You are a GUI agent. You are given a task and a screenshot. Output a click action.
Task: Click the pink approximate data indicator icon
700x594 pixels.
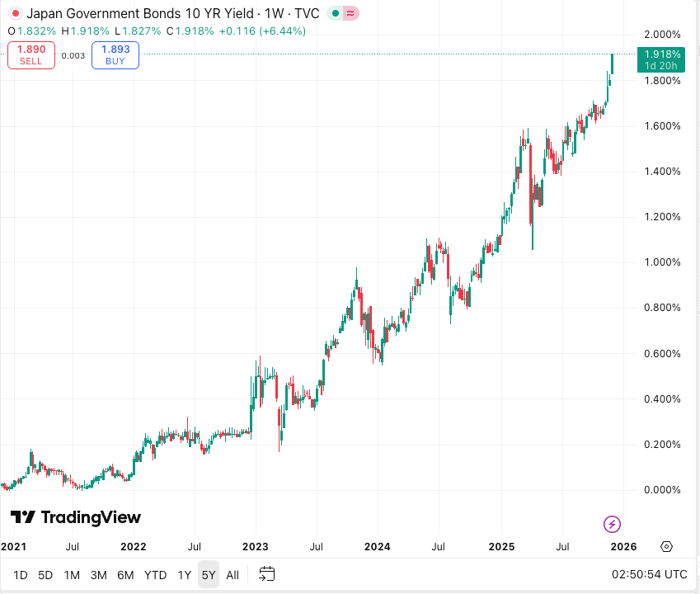coord(351,14)
